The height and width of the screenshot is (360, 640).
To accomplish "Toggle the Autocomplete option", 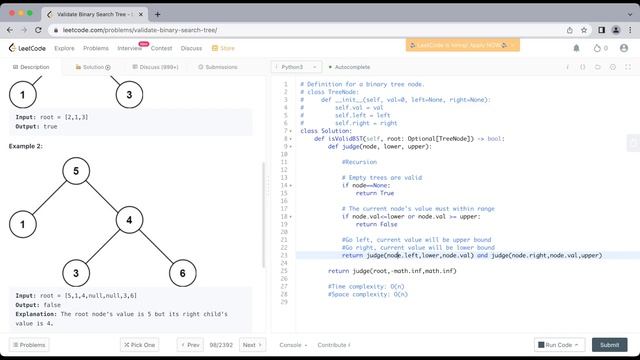I will 349,67.
